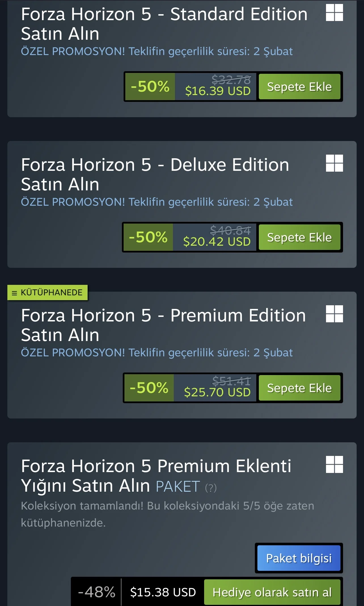Click the Standard Edition -50% discount badge
Viewport: 364px width, 606px height.
150,87
